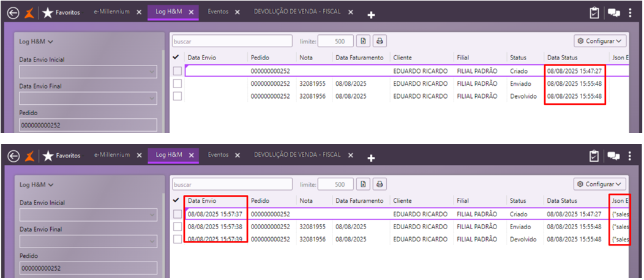
Task: Expand the Log H&M panel header, lower screenshot
Action: [x=37, y=184]
